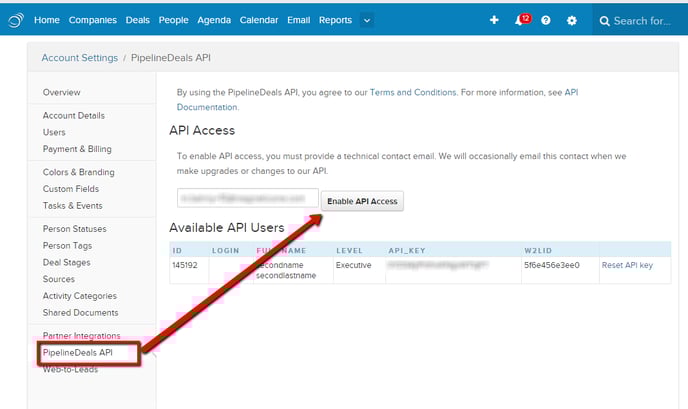The height and width of the screenshot is (409, 688).
Task: Open Deals in top navigation
Action: coord(137,20)
